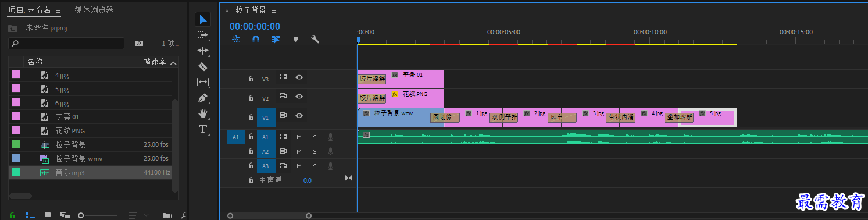This screenshot has width=868, height=220.
Task: Open timeline wrench display settings
Action: (315, 40)
